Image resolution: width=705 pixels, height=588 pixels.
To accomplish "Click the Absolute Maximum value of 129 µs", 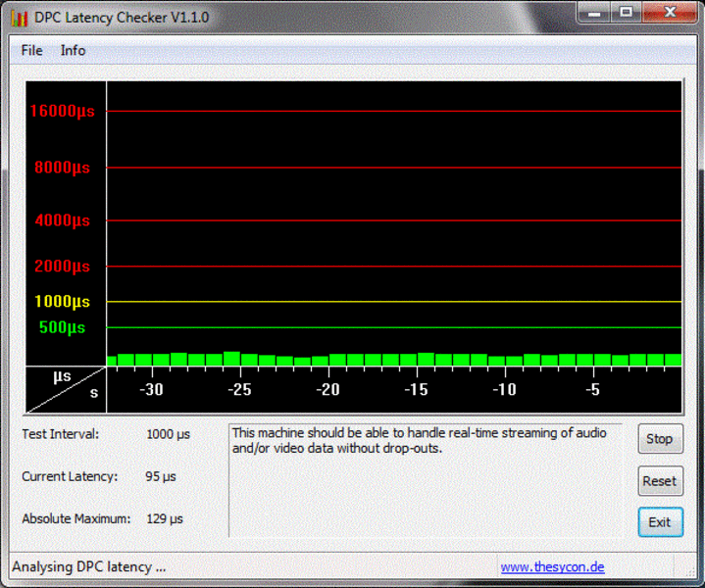I will point(164,518).
